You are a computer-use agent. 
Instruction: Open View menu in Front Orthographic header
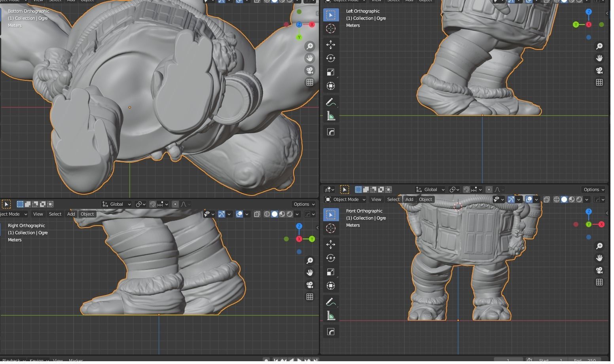pyautogui.click(x=376, y=200)
